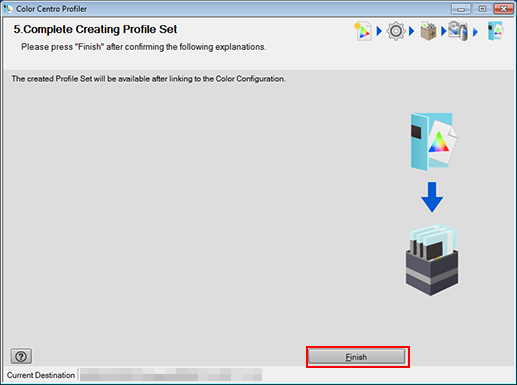Image resolution: width=517 pixels, height=385 pixels.
Task: Click the Finish button
Action: point(356,357)
